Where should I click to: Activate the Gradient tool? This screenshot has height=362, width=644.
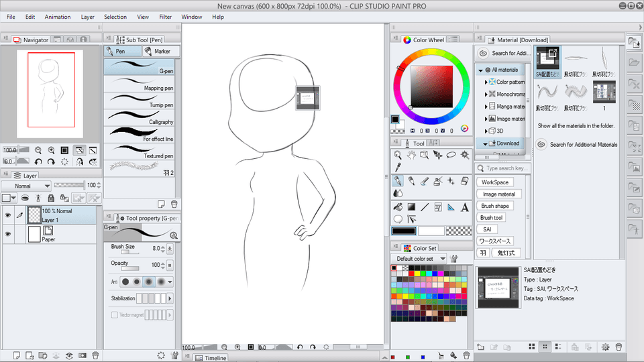[411, 207]
